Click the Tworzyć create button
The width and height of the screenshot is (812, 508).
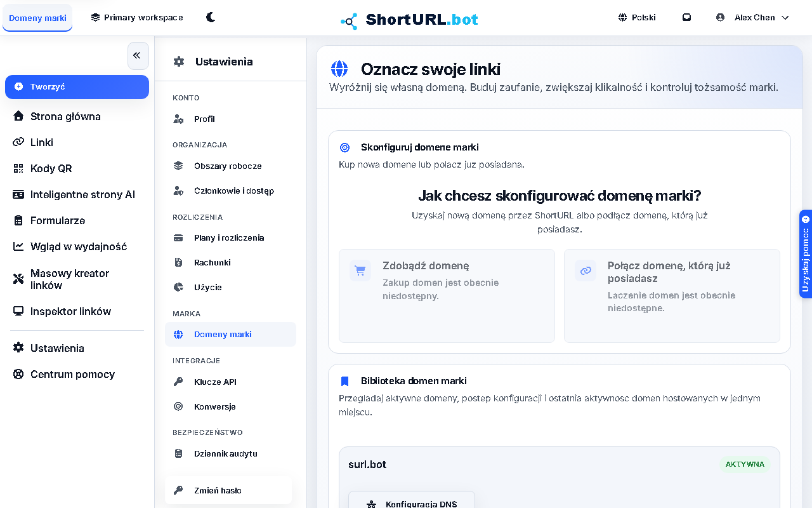(x=77, y=87)
